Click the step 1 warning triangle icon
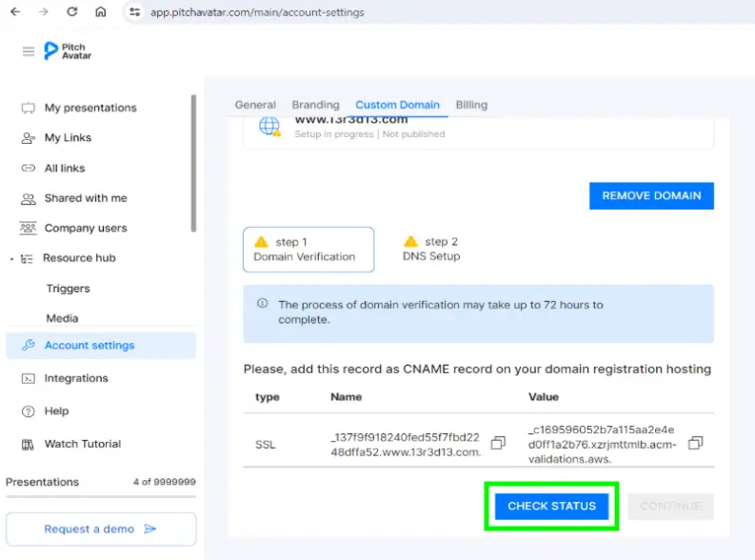 coord(262,242)
